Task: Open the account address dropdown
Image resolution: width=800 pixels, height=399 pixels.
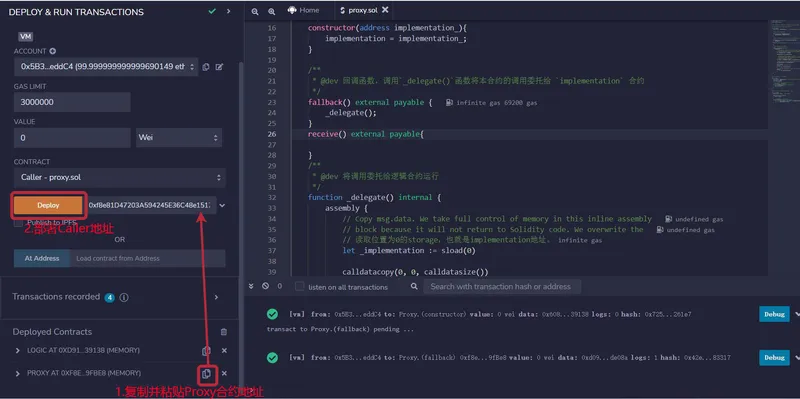Action: click(x=106, y=66)
